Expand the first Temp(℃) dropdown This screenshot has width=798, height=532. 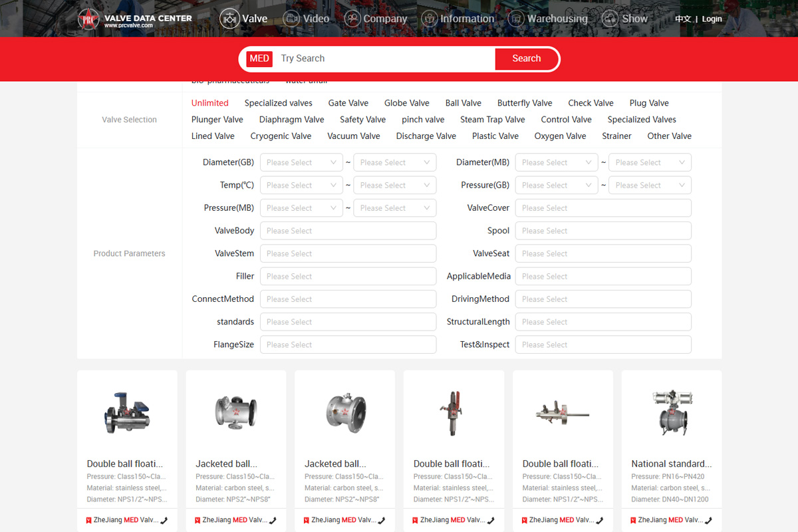click(301, 185)
